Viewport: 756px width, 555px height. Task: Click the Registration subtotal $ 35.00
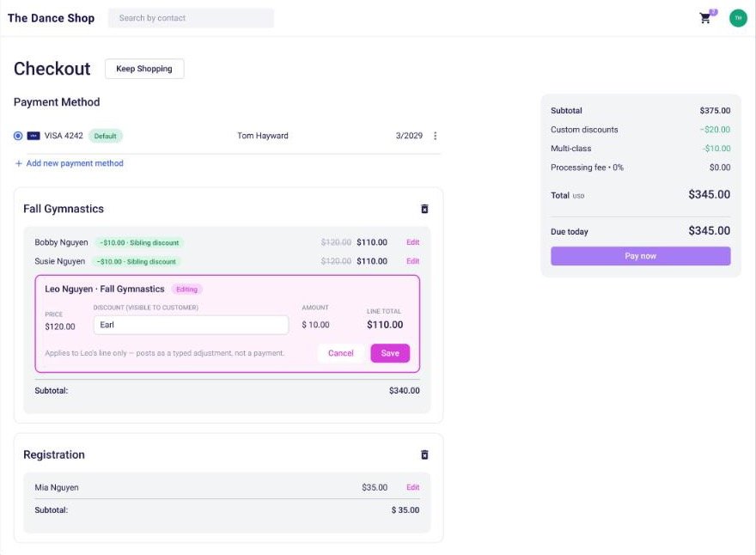(405, 509)
